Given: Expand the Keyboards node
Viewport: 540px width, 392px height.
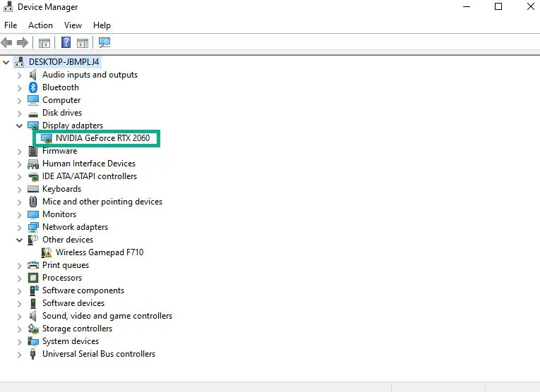Looking at the screenshot, I should tap(20, 190).
